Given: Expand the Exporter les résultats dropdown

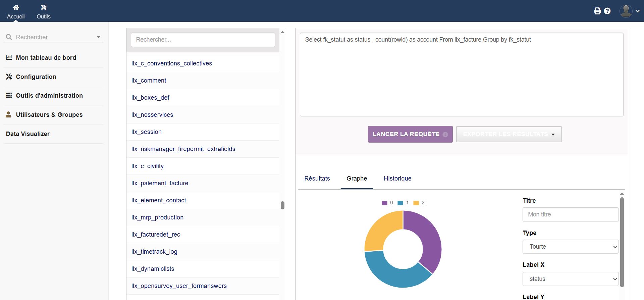Looking at the screenshot, I should pyautogui.click(x=508, y=134).
